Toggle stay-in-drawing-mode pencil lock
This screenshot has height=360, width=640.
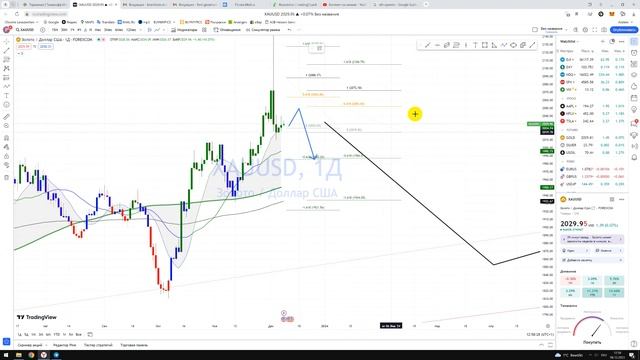click(7, 147)
